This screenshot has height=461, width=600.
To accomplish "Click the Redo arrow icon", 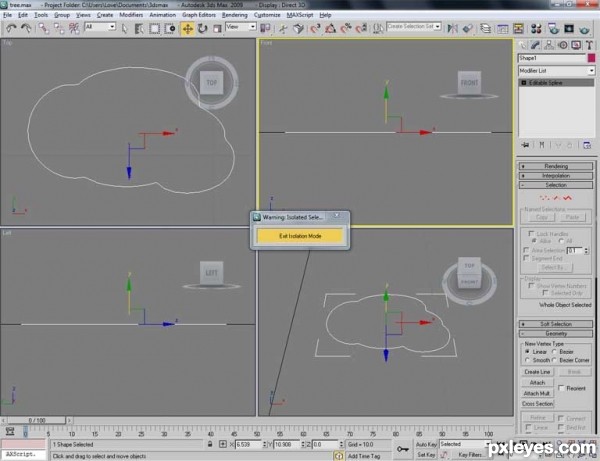I will (x=26, y=28).
